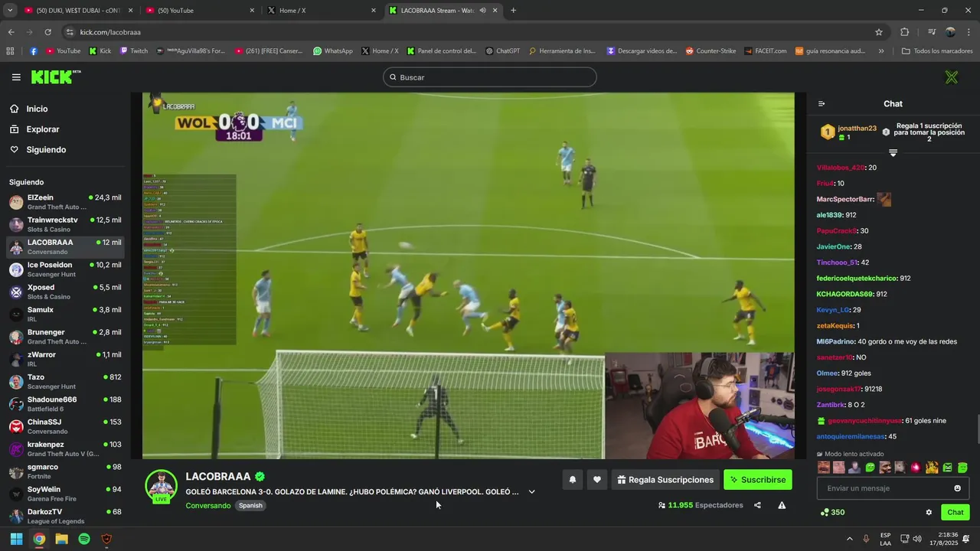
Task: Click the report warning triangle icon
Action: click(x=782, y=505)
